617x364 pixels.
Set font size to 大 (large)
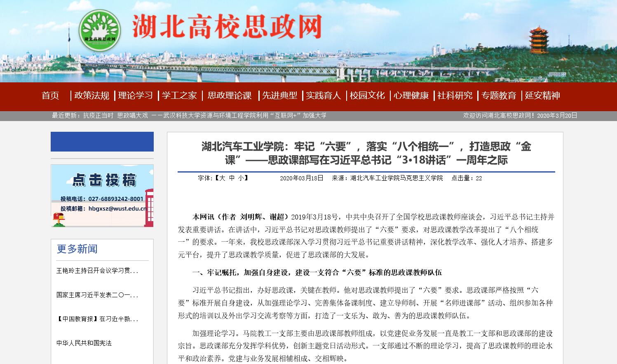pos(222,178)
